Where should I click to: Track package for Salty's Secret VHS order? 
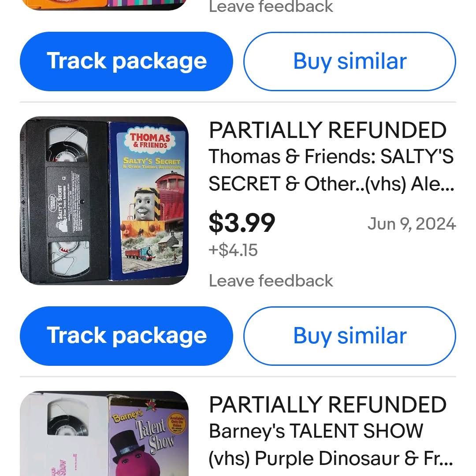tap(126, 336)
